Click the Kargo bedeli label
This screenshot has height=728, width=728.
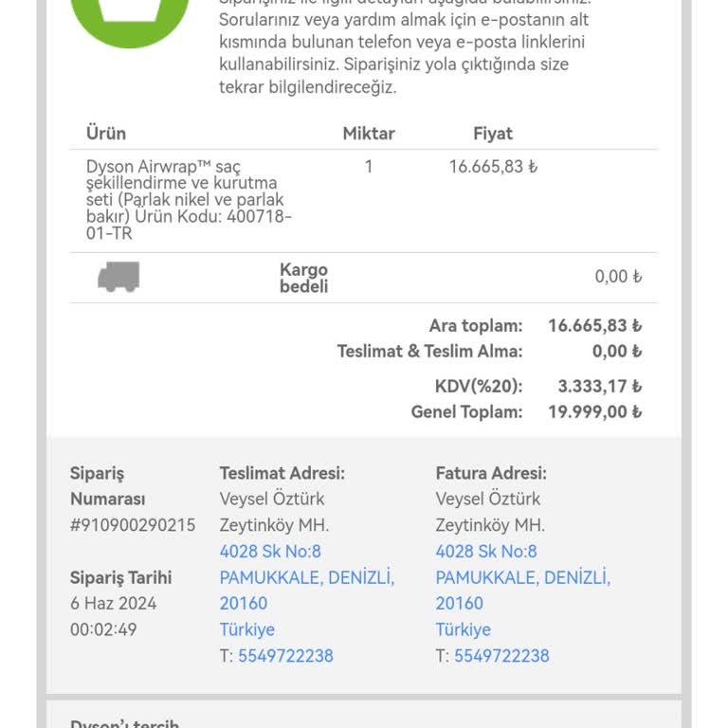(x=303, y=278)
